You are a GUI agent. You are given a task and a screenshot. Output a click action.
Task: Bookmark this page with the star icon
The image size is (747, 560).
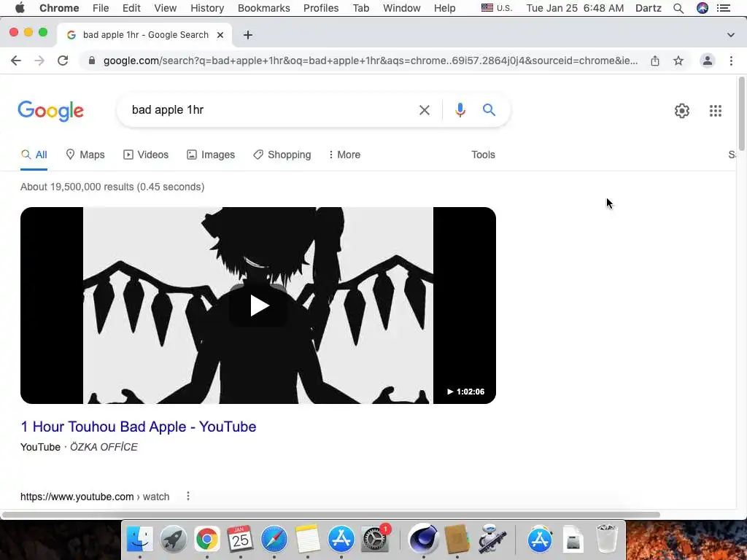click(678, 61)
